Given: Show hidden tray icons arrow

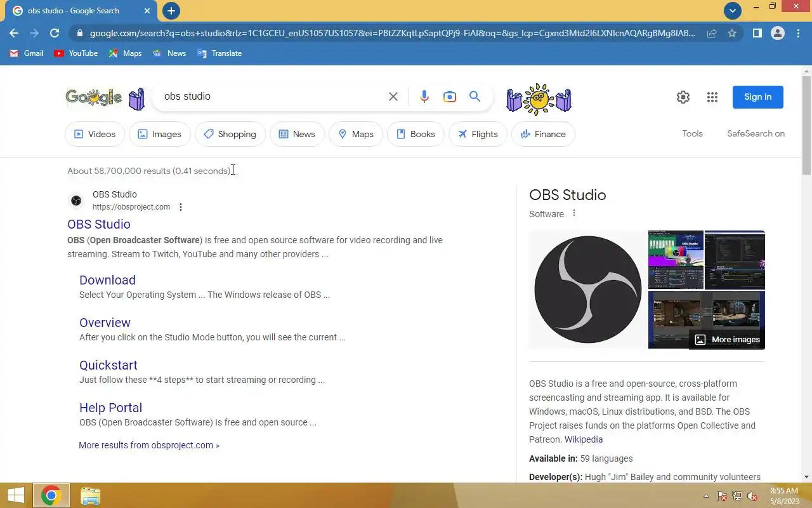Looking at the screenshot, I should tap(706, 496).
